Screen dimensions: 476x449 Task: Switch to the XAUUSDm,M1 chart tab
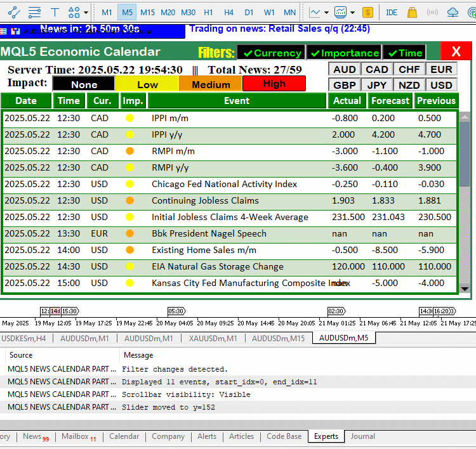tap(213, 338)
